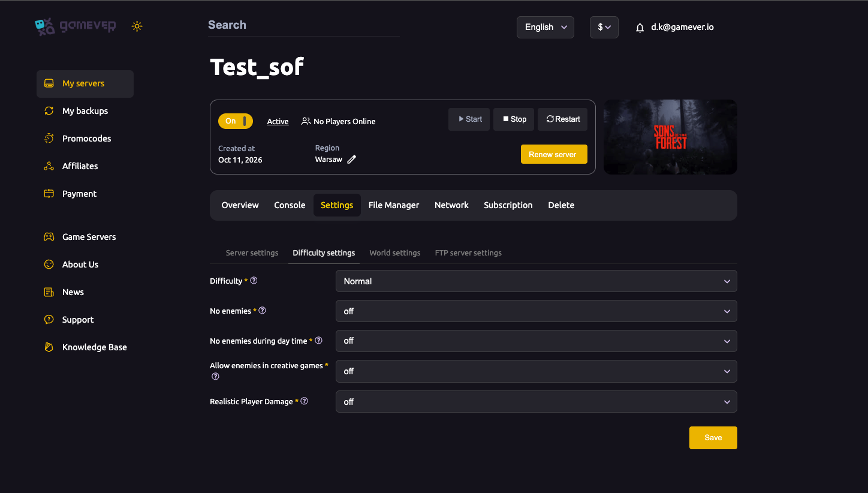868x493 pixels.
Task: Click the Sons of the Forest thumbnail
Action: click(x=670, y=137)
